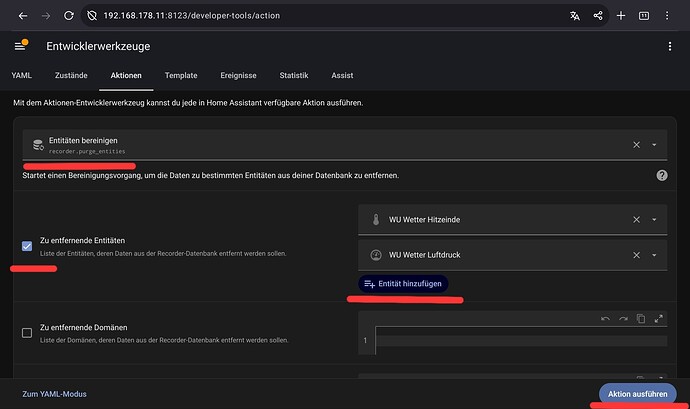Click the Entitäten bereinigen action field
Image resolution: width=690 pixels, height=409 pixels.
click(345, 145)
